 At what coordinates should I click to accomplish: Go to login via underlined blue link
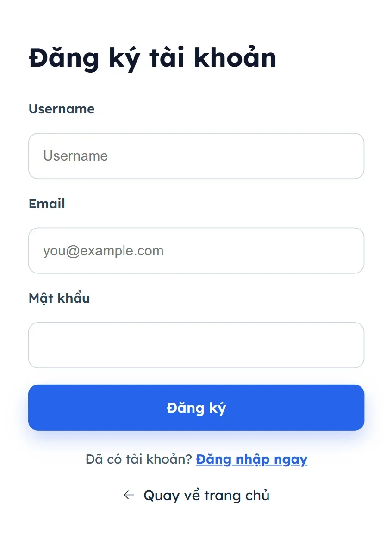point(251,459)
